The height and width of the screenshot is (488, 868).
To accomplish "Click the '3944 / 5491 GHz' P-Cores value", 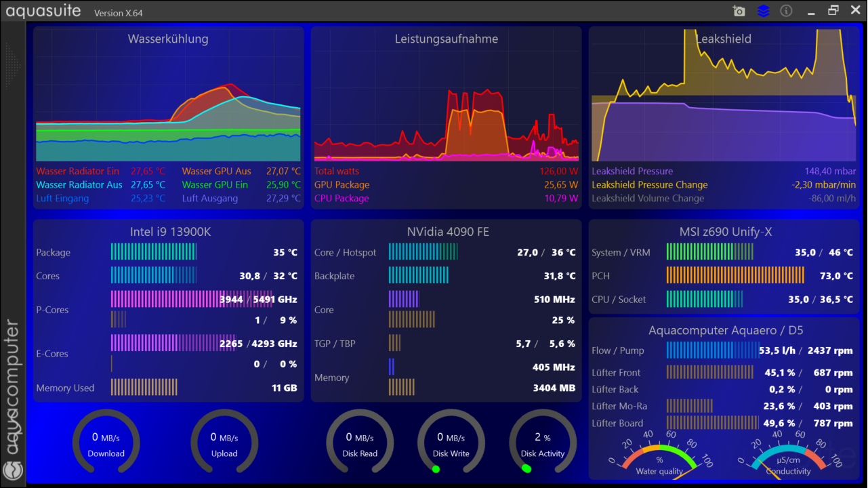I will pos(258,299).
